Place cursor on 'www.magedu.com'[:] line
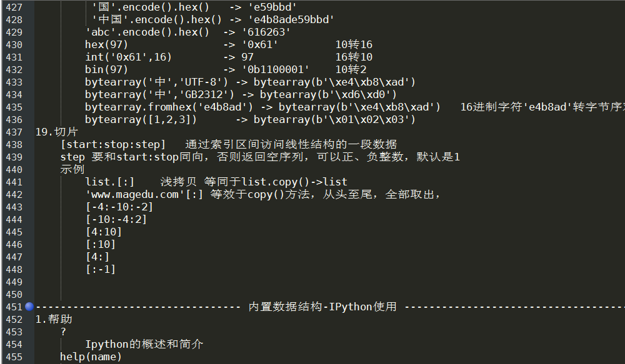Screen dimensions: 625x364 point(144,194)
